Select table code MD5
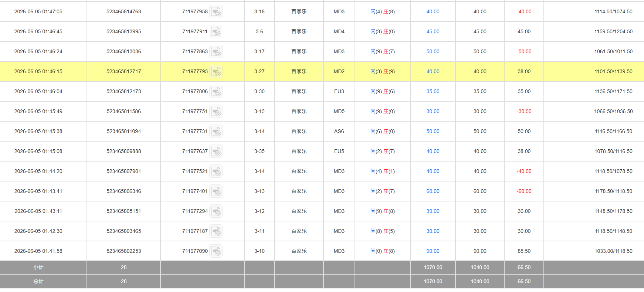This screenshot has width=644, height=292. (x=339, y=111)
